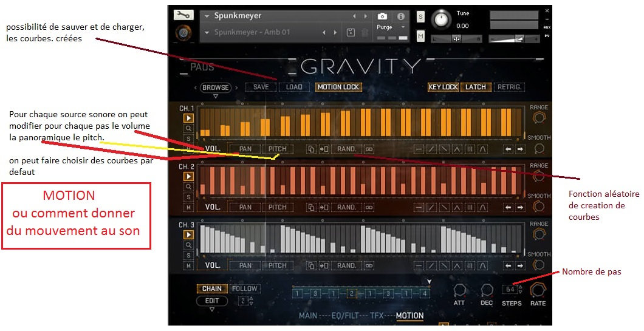The image size is (644, 331).
Task: Paste pattern into CH. 3
Action: tap(324, 265)
